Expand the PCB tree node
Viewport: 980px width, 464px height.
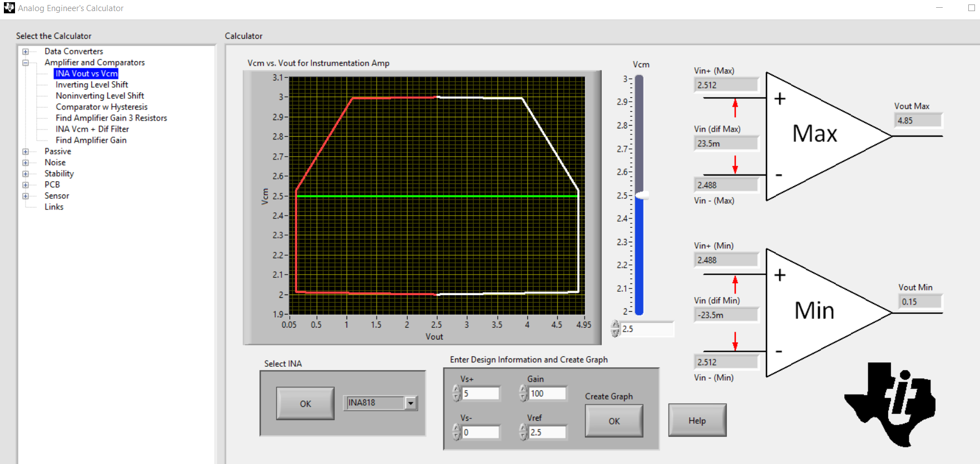coord(26,185)
